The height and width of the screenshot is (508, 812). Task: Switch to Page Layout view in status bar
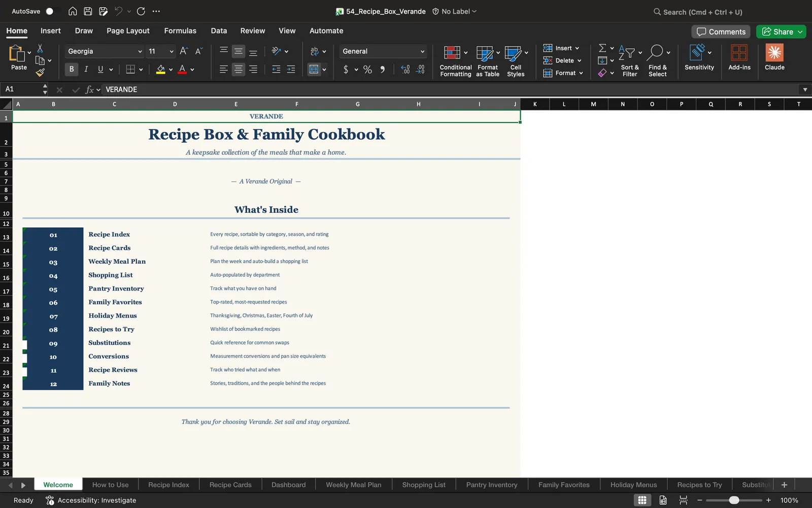(663, 500)
